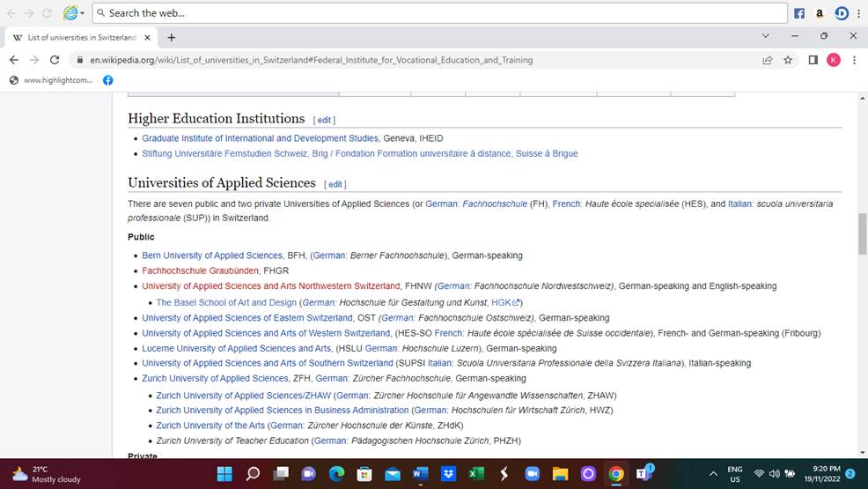Open Microsoft Edge from taskbar
Screen dimensions: 868x489
click(336, 474)
